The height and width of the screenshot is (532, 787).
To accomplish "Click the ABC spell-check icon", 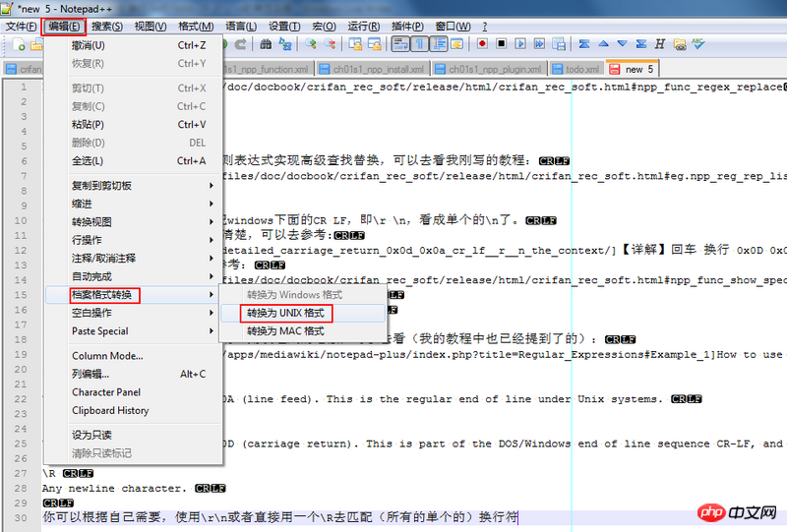I will 698,43.
